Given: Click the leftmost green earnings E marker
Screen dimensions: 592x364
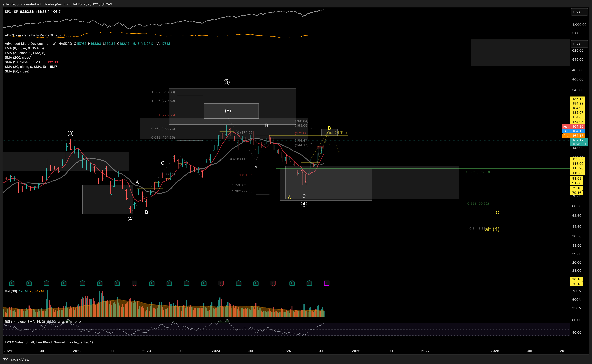Looking at the screenshot, I should 12,283.
